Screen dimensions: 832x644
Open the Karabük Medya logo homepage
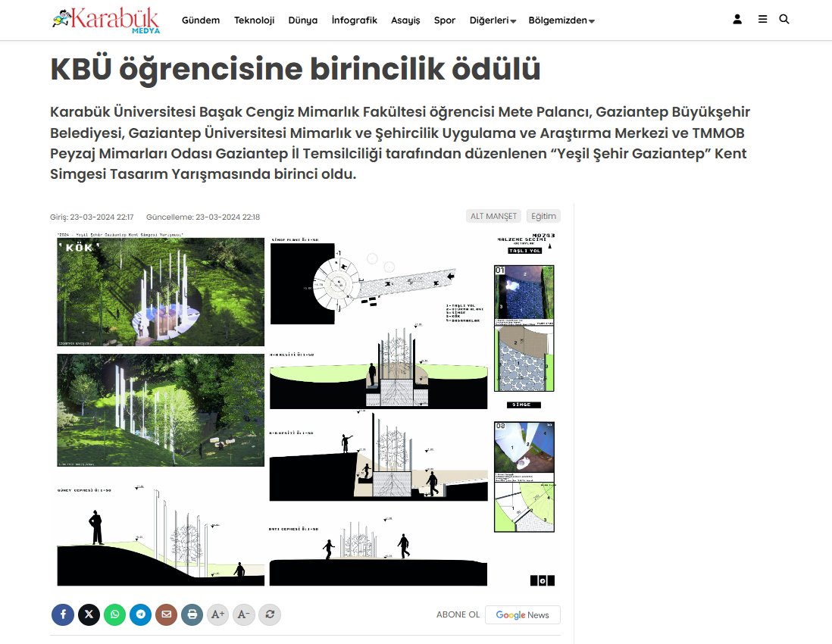[106, 20]
